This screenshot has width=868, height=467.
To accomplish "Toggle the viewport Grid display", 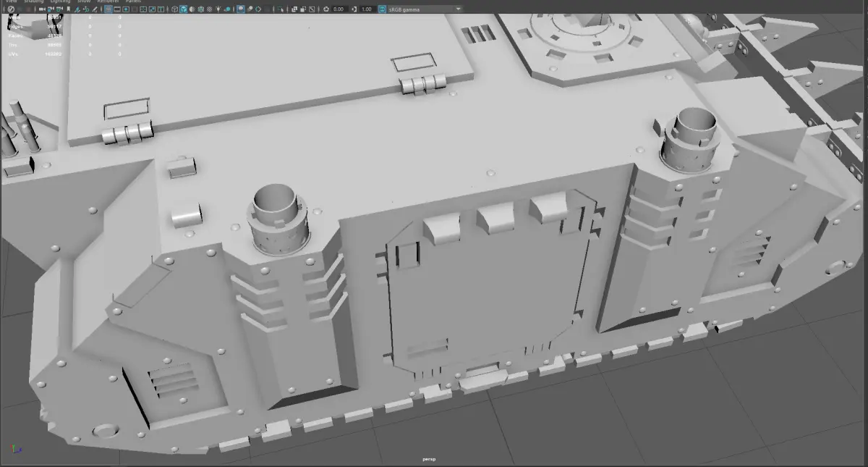I will [x=109, y=9].
